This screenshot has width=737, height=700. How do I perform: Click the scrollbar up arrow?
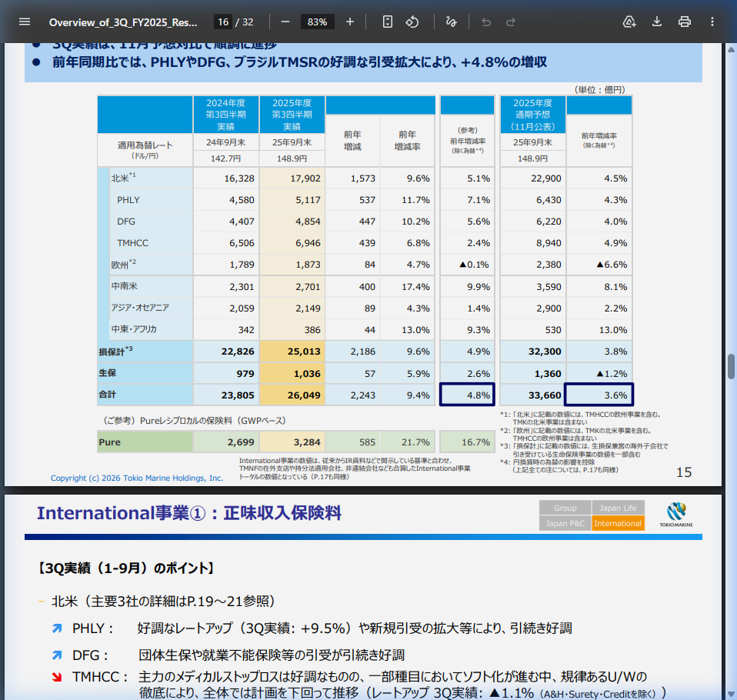(732, 49)
